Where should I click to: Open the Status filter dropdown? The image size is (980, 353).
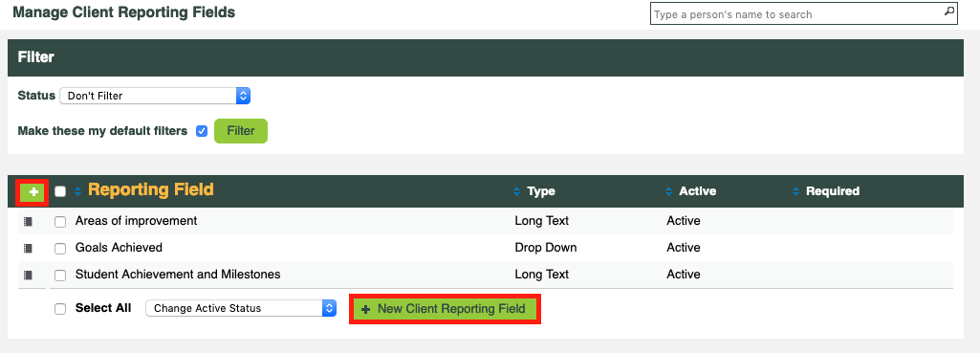click(155, 96)
